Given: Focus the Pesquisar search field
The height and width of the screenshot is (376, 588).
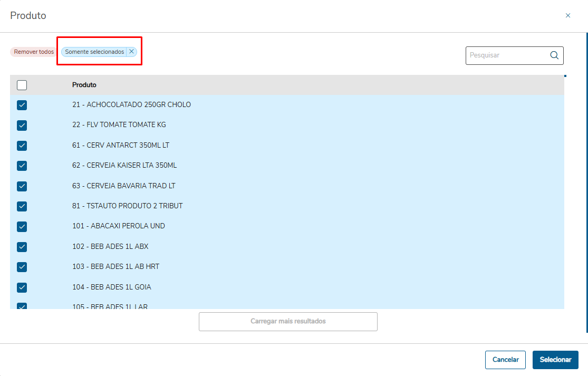Looking at the screenshot, I should 515,55.
